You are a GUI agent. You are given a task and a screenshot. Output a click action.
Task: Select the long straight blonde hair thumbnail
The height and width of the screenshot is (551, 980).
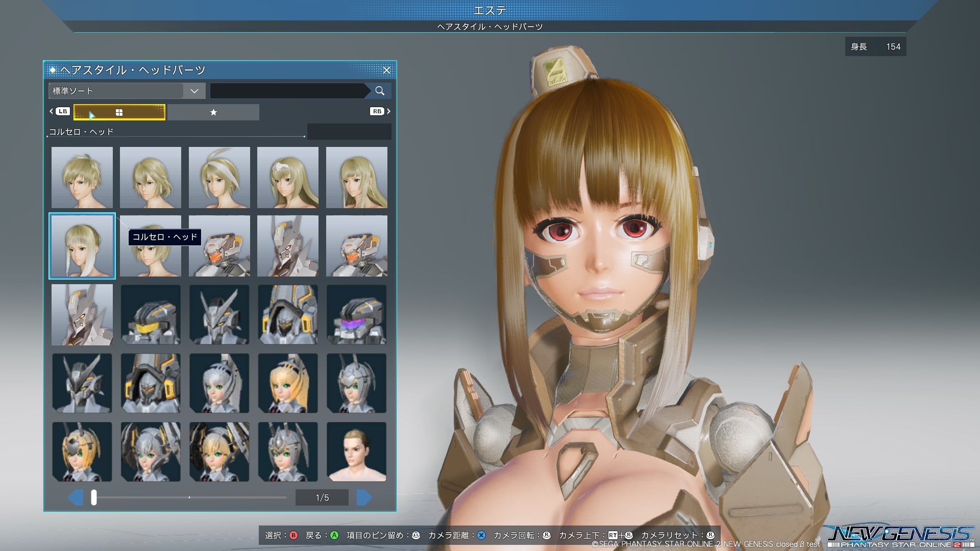coord(356,178)
